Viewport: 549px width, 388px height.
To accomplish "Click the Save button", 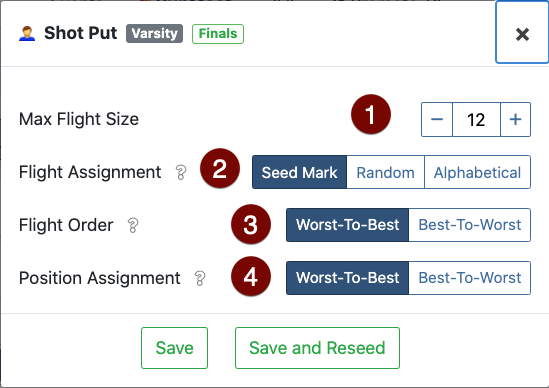I will tap(174, 348).
